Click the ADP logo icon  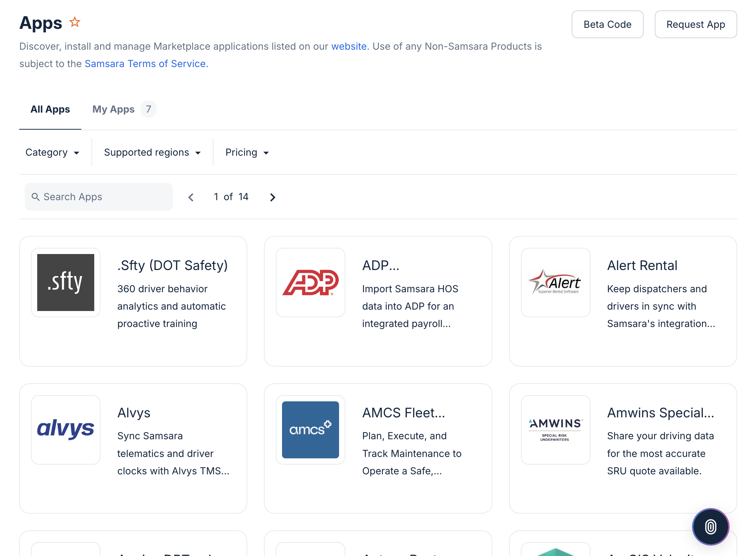311,282
